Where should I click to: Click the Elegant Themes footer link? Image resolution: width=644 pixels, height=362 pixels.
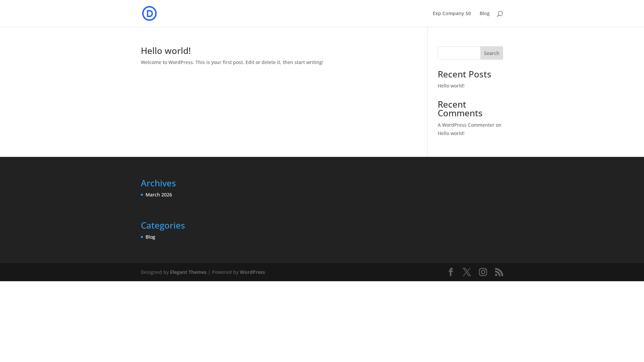click(x=188, y=272)
